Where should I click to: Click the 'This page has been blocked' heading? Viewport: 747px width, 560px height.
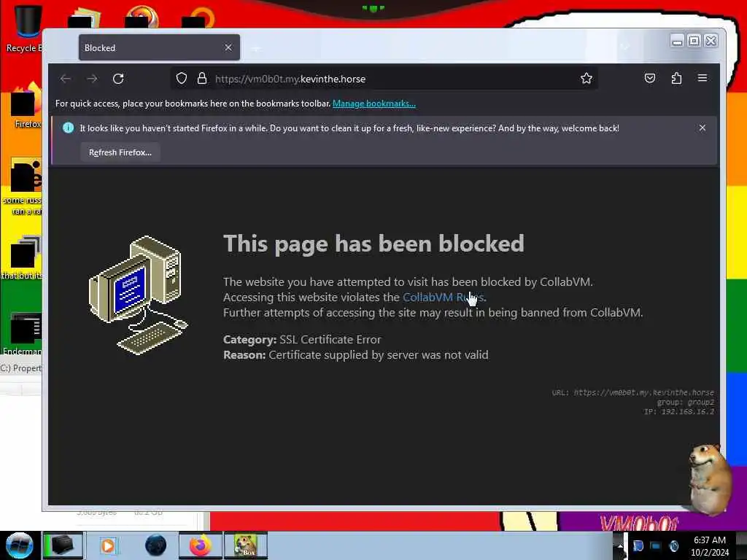(x=374, y=244)
